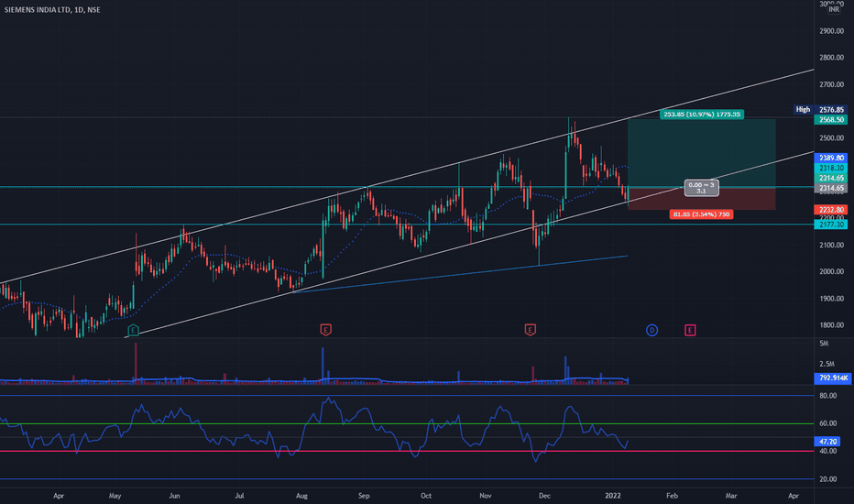Screen dimensions: 854x504
Task: Click the 1900.00 price axis label
Action: point(831,299)
